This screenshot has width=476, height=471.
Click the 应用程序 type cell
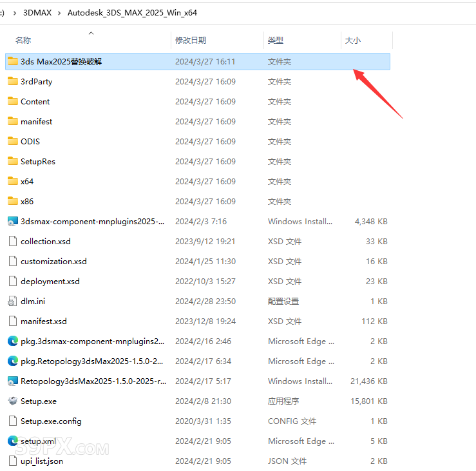[x=283, y=401]
